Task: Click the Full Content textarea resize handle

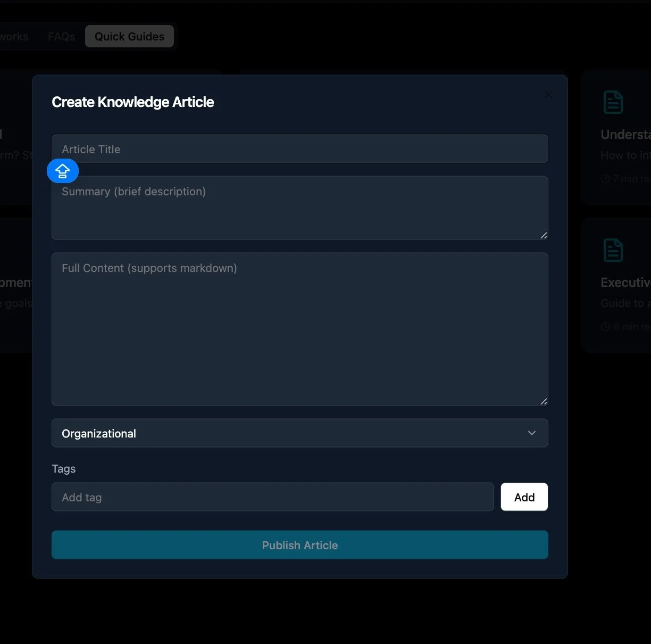Action: click(x=544, y=401)
